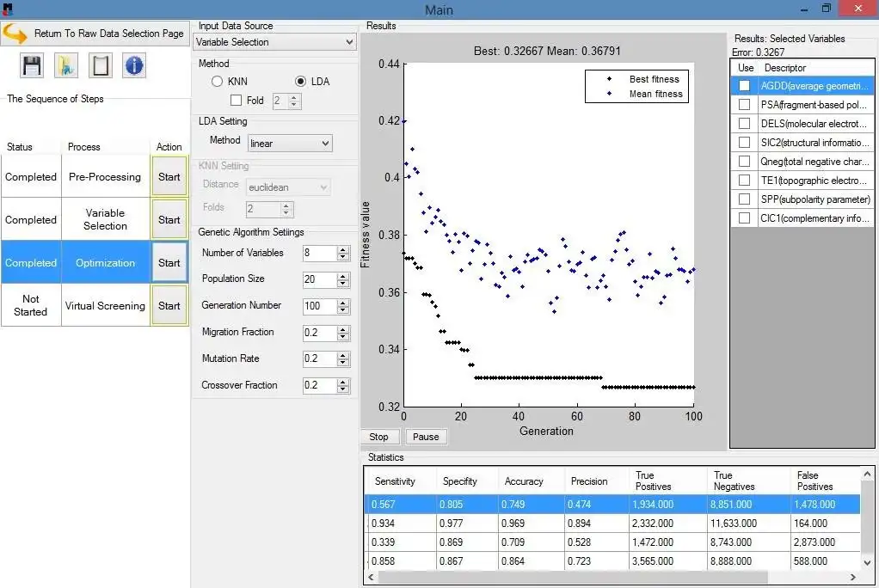Click the Statistics vertical scrollbar down arrow
This screenshot has height=588, width=879.
click(x=867, y=563)
